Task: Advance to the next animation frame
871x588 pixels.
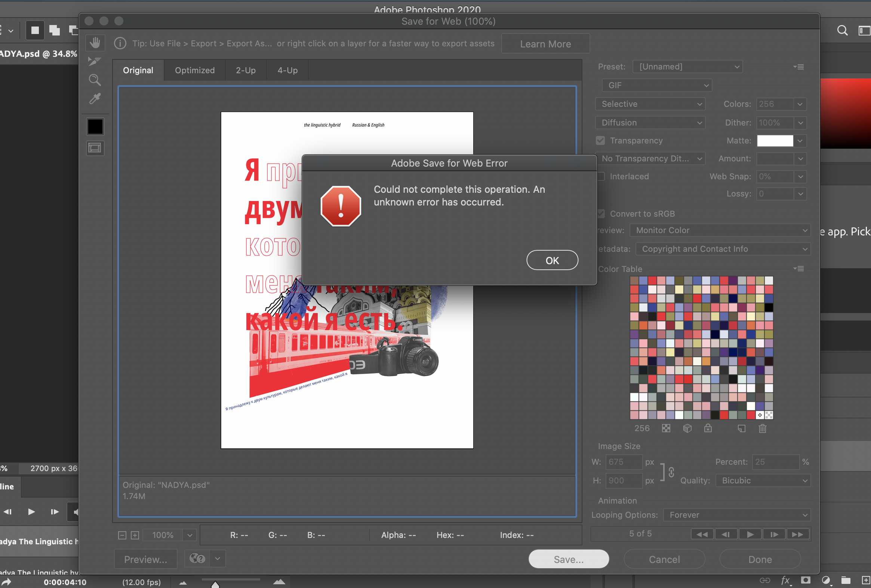Action: tap(774, 534)
